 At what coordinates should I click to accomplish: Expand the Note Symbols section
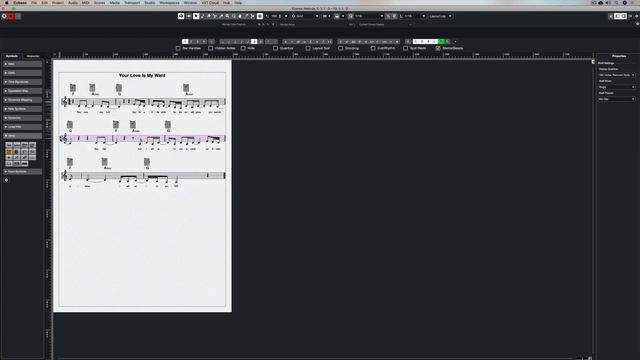point(22,109)
